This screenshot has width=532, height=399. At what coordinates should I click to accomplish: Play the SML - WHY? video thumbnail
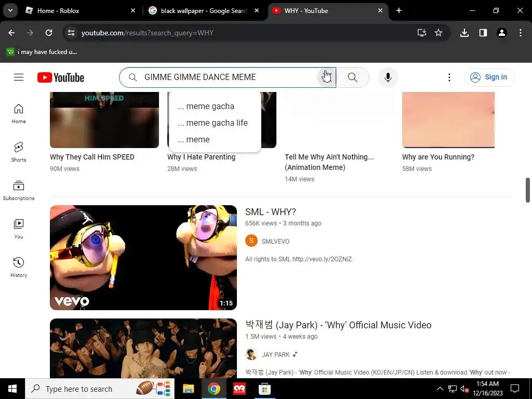(x=143, y=258)
